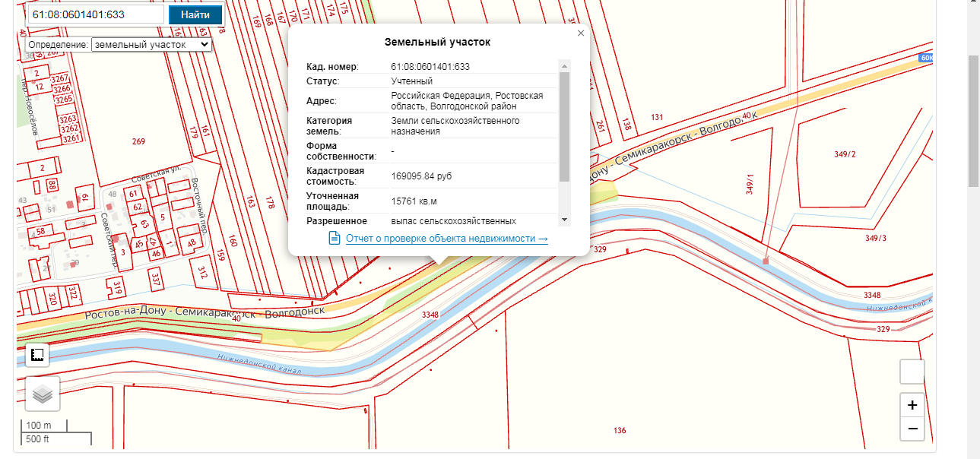Select parcel 131 on the map
Viewport: 980px width, 459px height.
point(657,116)
